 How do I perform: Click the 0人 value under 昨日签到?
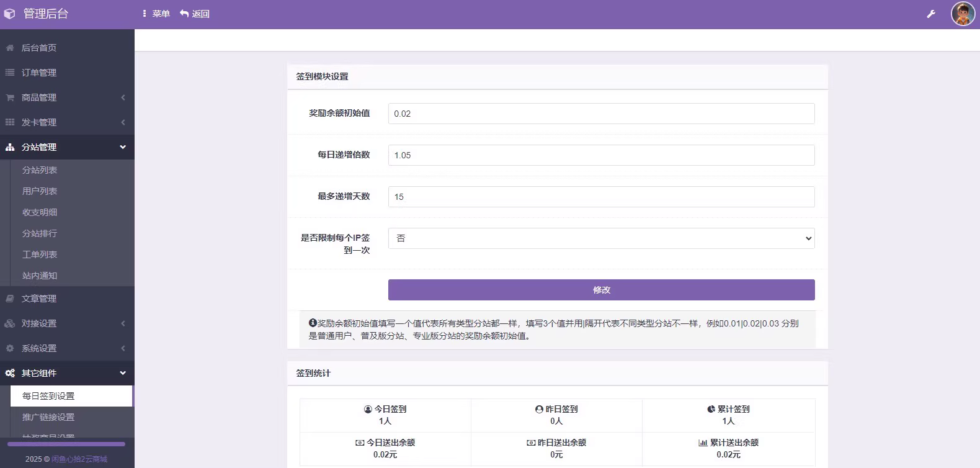(x=556, y=421)
